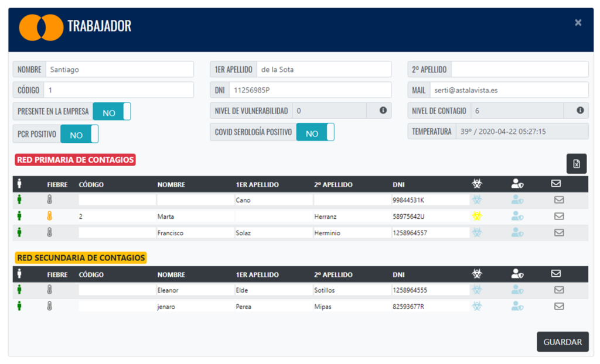The width and height of the screenshot is (600, 364).
Task: Toggle the Presente en la Empresa switch
Action: click(111, 112)
